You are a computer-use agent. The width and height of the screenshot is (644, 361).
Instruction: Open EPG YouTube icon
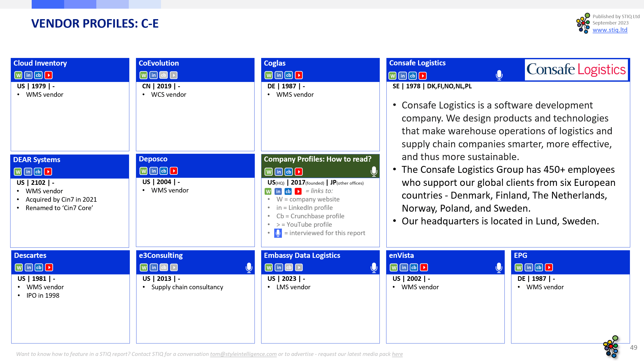click(549, 268)
